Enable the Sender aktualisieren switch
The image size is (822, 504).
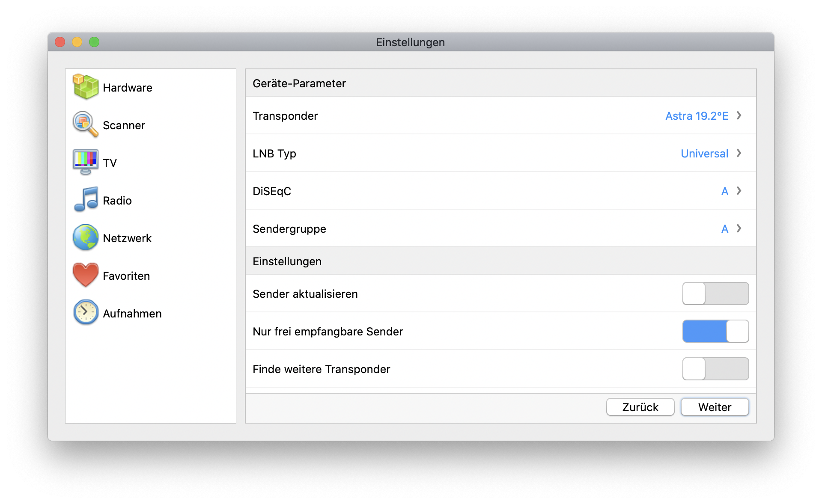pos(715,294)
